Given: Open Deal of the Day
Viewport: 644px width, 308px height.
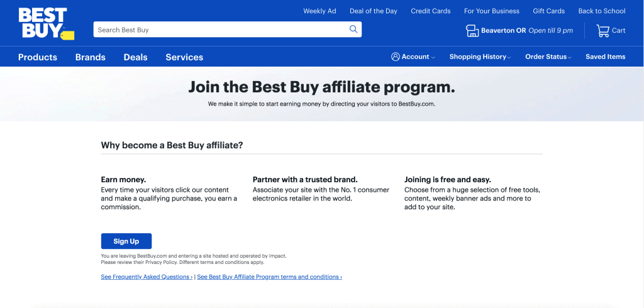Looking at the screenshot, I should [x=374, y=11].
